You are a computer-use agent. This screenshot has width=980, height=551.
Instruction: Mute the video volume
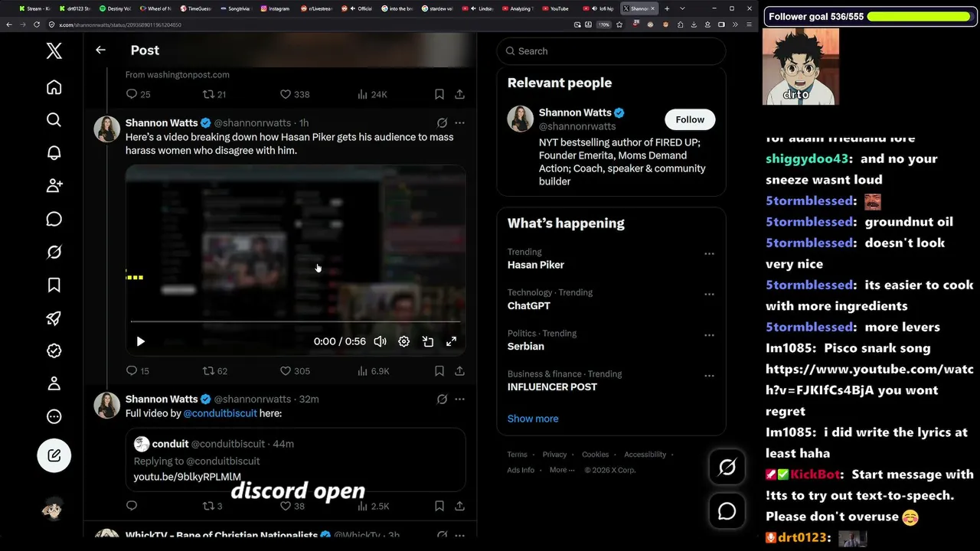click(380, 341)
